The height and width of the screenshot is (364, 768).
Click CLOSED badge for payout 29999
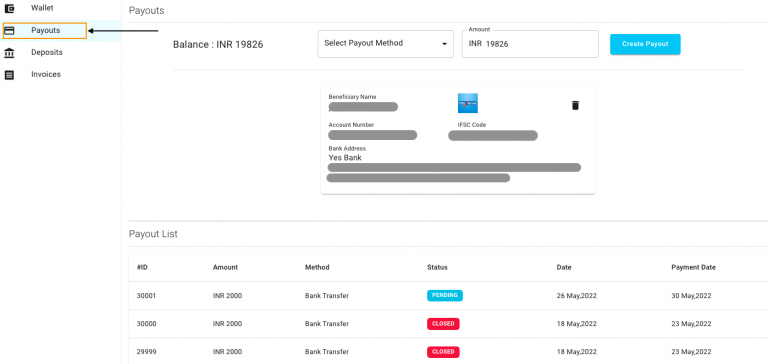[x=443, y=352]
